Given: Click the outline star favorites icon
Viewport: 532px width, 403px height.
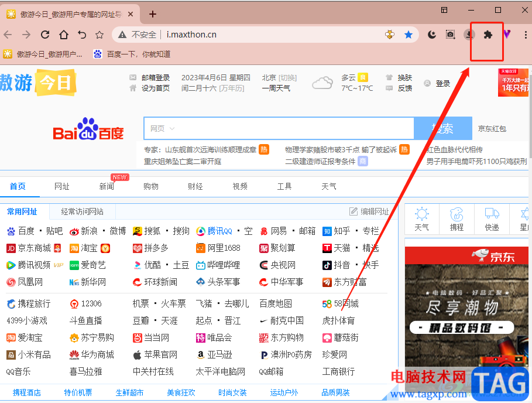Looking at the screenshot, I should [99, 35].
